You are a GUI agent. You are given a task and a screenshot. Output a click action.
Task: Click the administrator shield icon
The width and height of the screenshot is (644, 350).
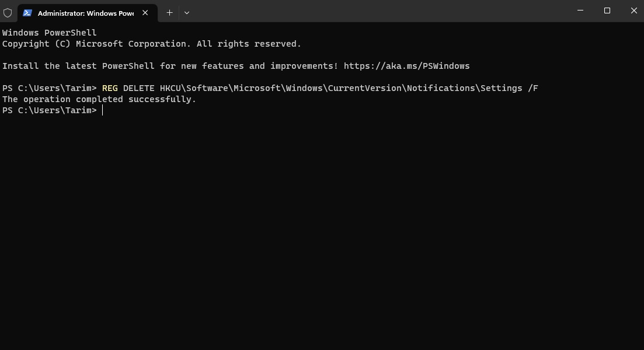click(x=8, y=12)
